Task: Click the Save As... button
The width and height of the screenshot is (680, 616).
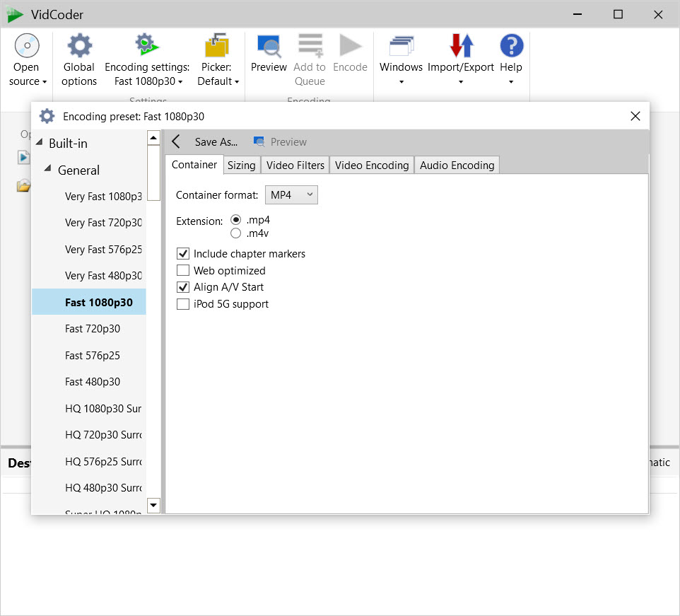Action: (x=216, y=142)
